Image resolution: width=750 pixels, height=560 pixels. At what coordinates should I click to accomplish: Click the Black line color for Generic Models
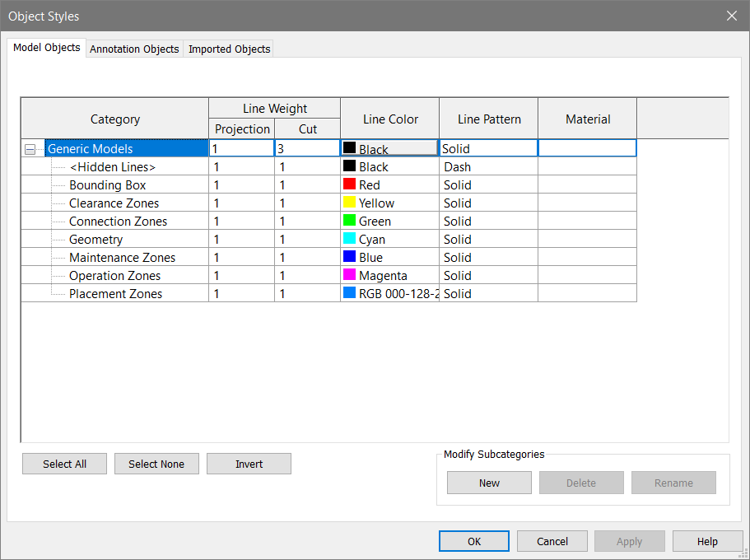pyautogui.click(x=389, y=149)
